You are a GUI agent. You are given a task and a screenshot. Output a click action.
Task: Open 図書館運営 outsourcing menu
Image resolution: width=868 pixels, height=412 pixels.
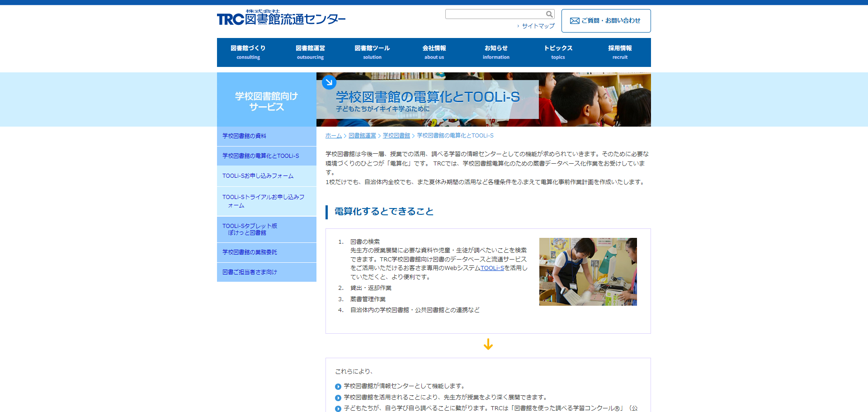point(310,52)
